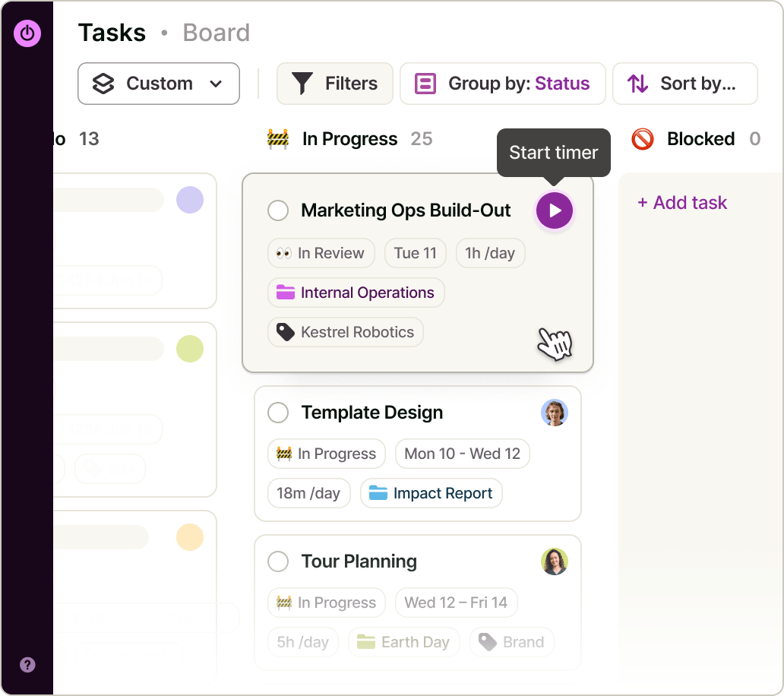Click In Progress chip on Template Design
The height and width of the screenshot is (696, 784).
tap(327, 454)
